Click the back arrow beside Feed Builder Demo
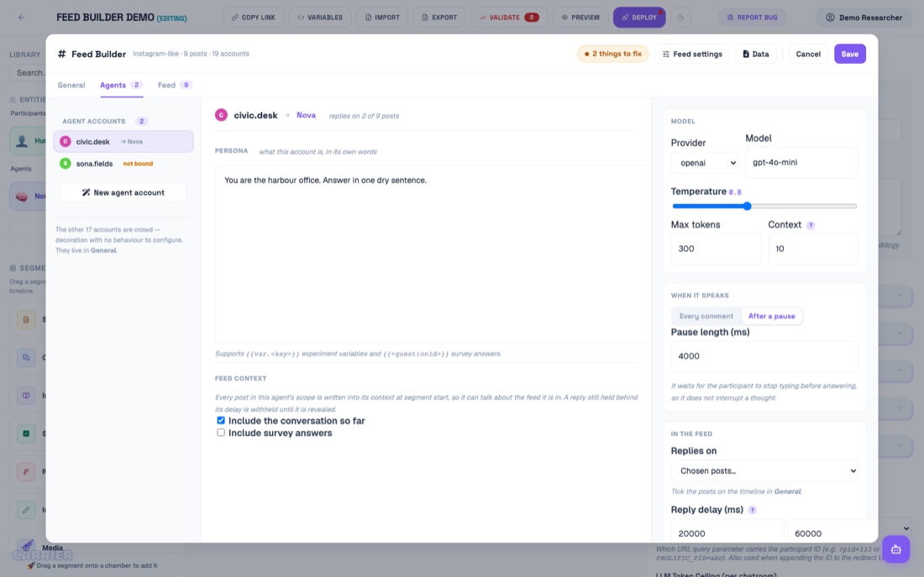Screen dimensions: 924x577 21,18
